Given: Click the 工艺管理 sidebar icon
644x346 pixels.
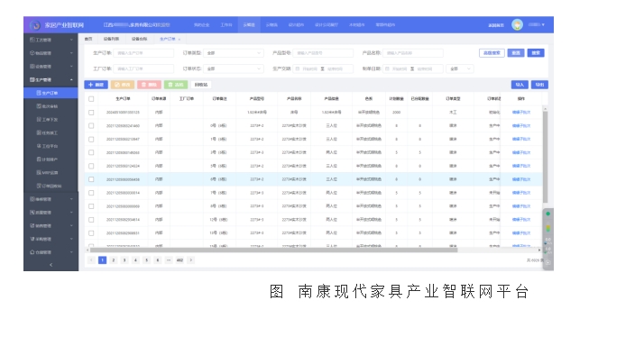Looking at the screenshot, I should coord(32,40).
